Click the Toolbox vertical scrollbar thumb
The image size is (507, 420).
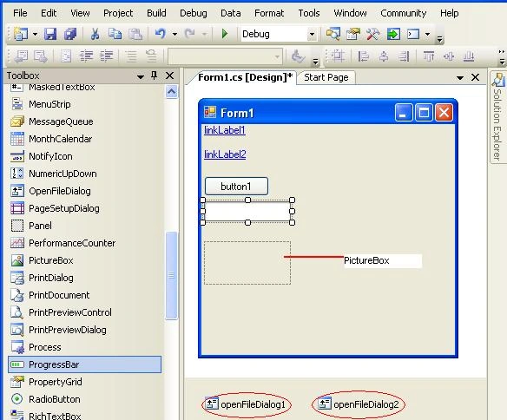[x=171, y=275]
